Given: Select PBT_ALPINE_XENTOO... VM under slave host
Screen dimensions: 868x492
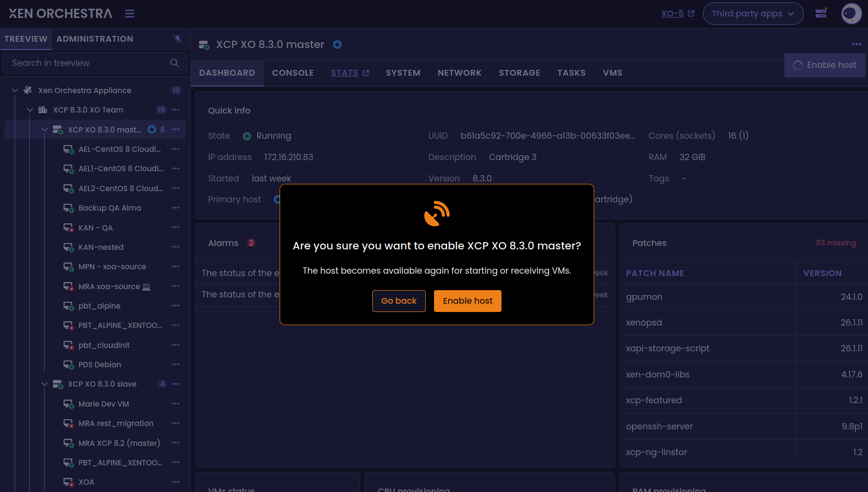Looking at the screenshot, I should pyautogui.click(x=120, y=462).
